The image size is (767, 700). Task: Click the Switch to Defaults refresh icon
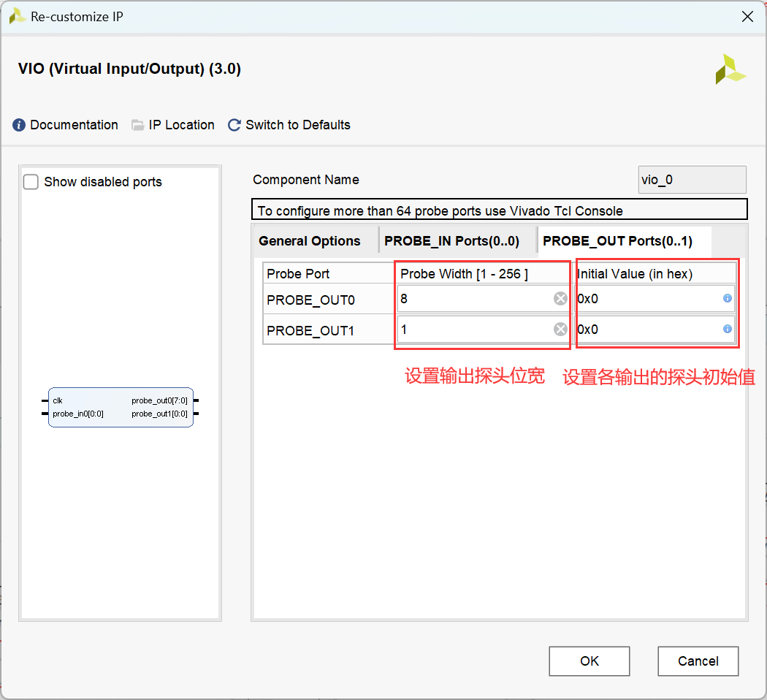click(x=234, y=125)
